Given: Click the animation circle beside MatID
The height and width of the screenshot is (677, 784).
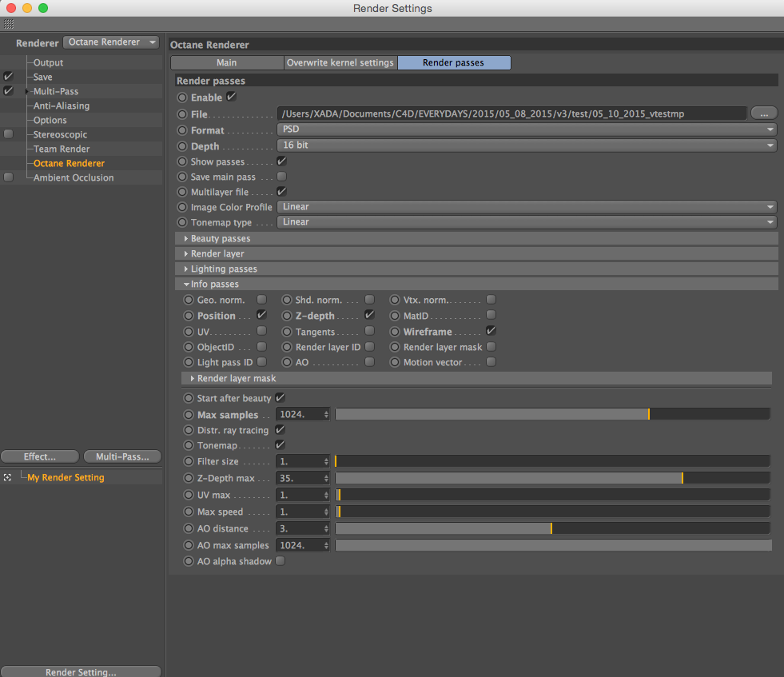Looking at the screenshot, I should point(395,316).
